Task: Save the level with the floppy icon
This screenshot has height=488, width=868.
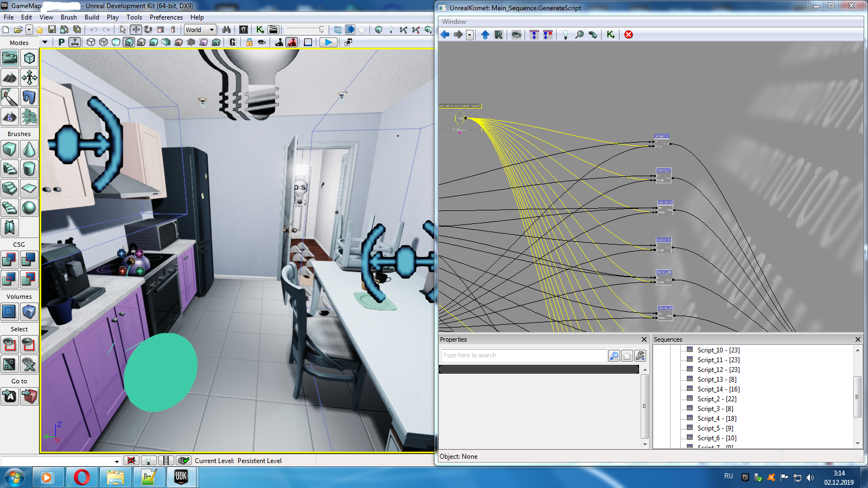Action: 52,30
